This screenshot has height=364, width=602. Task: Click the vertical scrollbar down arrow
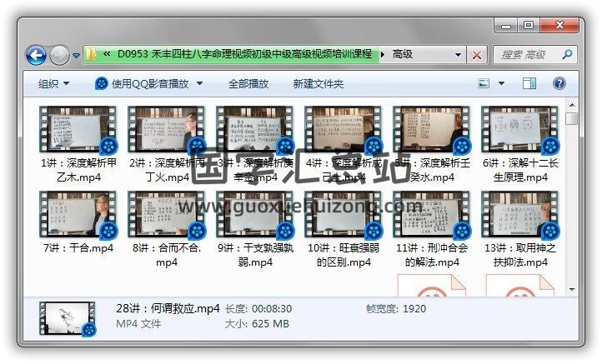click(x=571, y=289)
